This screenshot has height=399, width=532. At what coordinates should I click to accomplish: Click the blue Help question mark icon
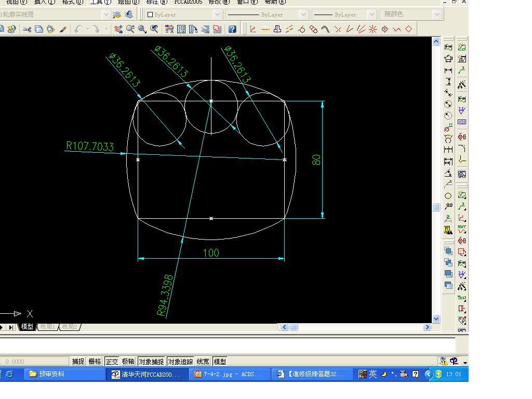point(232,30)
